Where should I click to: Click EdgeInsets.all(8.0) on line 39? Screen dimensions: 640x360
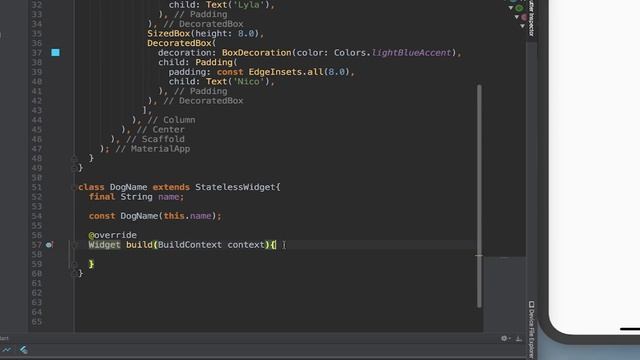click(299, 72)
